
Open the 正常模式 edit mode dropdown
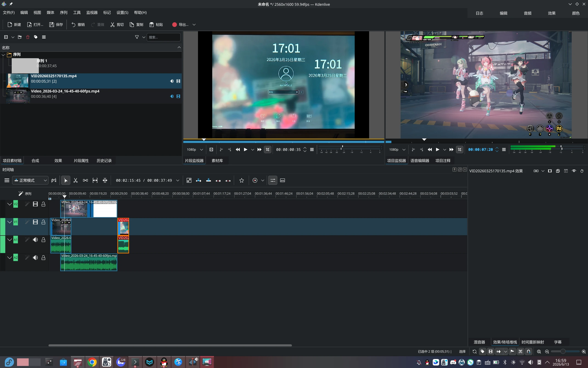[30, 180]
